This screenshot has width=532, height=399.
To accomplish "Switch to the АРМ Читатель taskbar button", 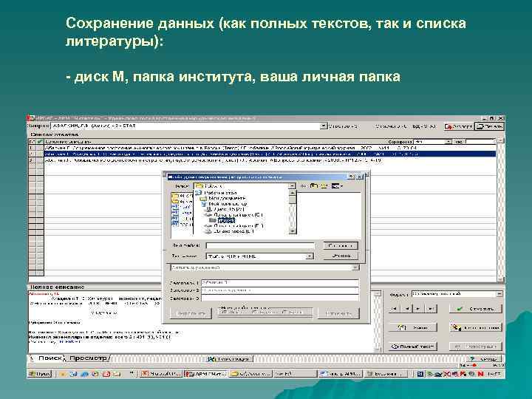I will (x=205, y=374).
